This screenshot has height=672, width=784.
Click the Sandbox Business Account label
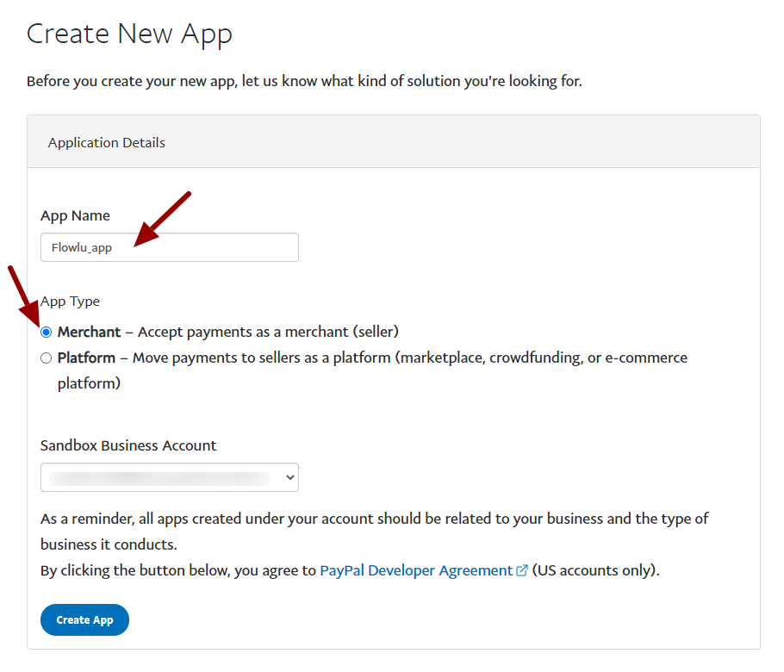[x=128, y=445]
